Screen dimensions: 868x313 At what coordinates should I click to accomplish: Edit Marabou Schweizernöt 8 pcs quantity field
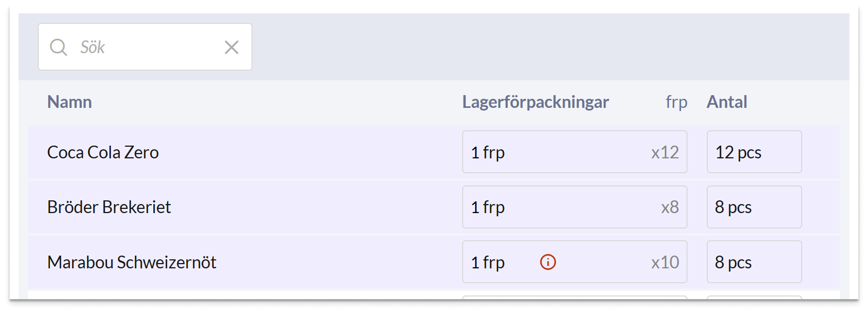coord(753,263)
